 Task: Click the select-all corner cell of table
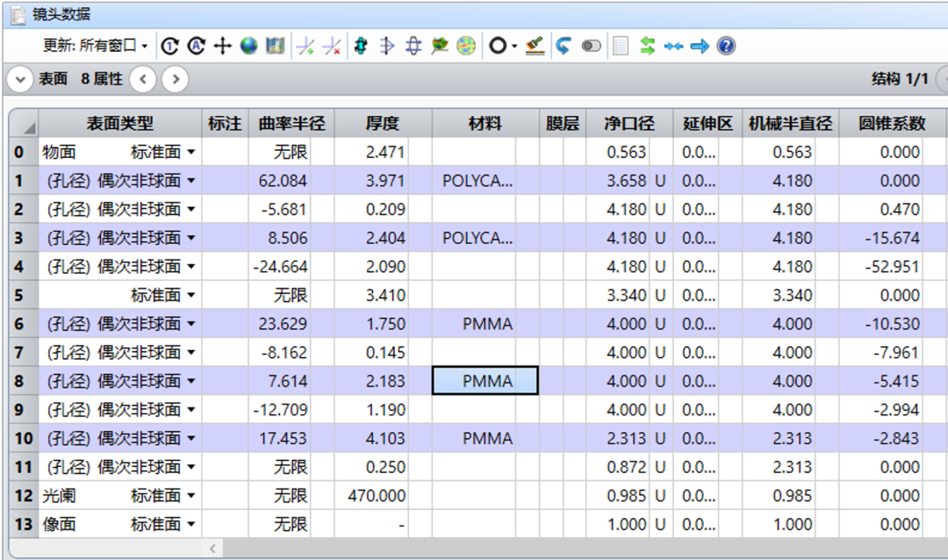pos(24,124)
